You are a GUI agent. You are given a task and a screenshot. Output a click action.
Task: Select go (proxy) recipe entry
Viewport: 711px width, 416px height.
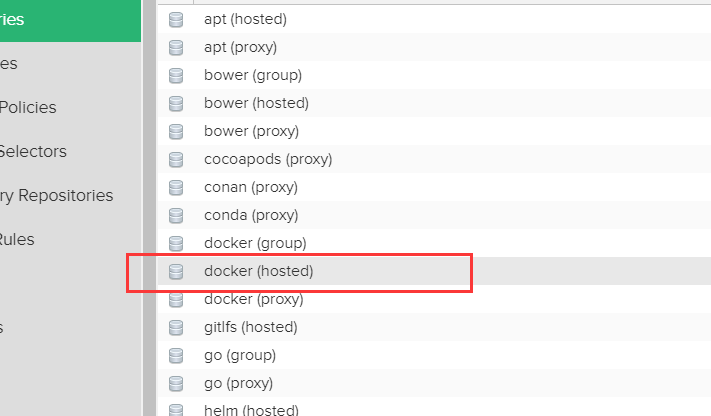[238, 383]
